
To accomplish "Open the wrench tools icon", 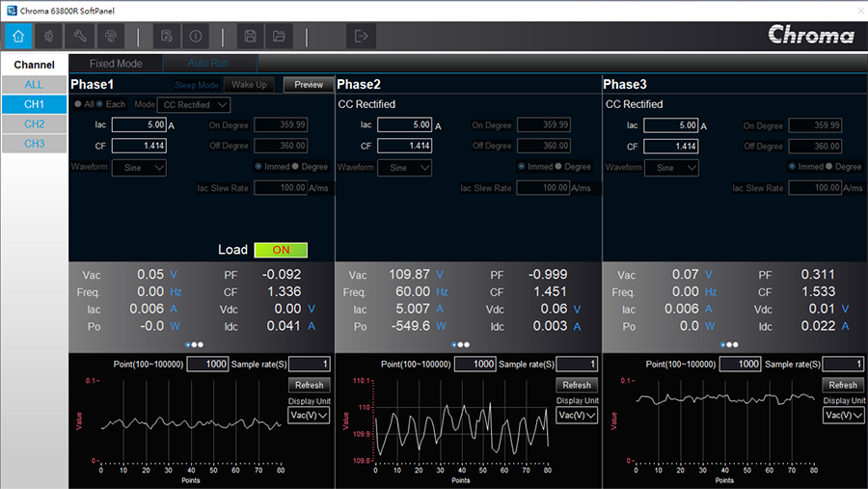I will (80, 36).
